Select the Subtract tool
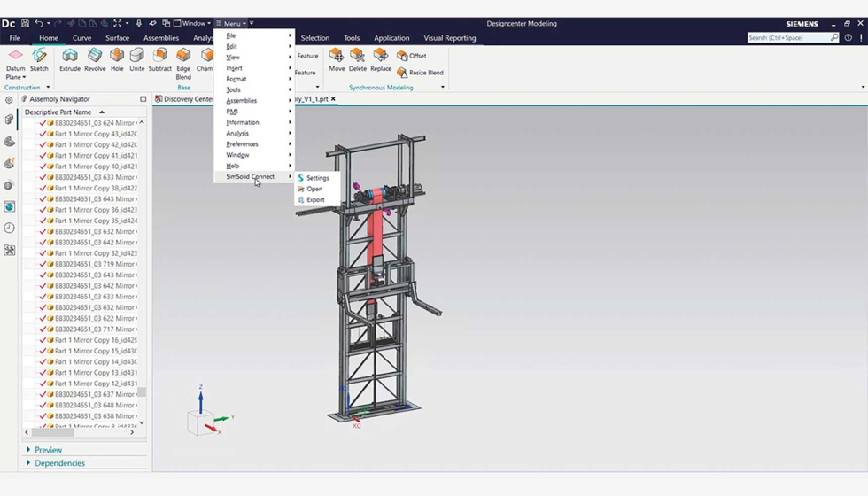Viewport: 868px width, 496px height. (x=160, y=60)
